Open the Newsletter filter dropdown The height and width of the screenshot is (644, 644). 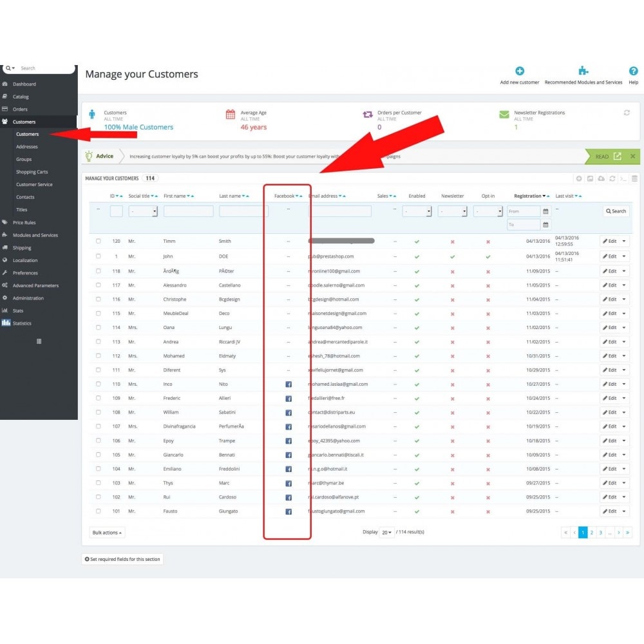452,211
